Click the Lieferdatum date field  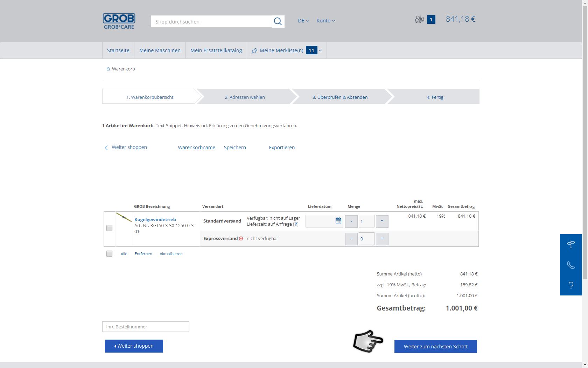point(324,221)
